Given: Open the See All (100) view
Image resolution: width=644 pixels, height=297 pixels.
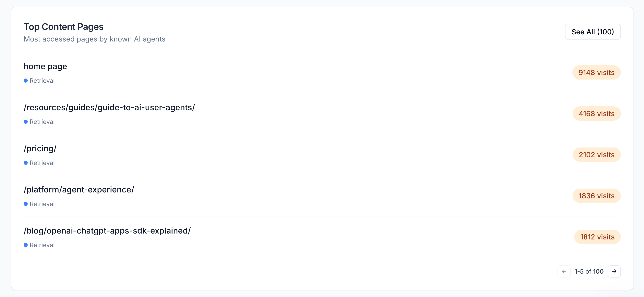Looking at the screenshot, I should (593, 32).
